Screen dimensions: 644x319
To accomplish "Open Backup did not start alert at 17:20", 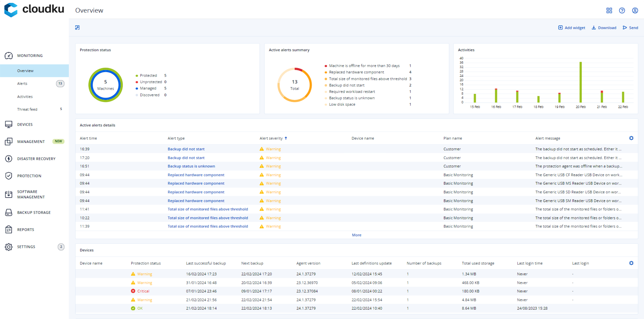I will point(186,158).
